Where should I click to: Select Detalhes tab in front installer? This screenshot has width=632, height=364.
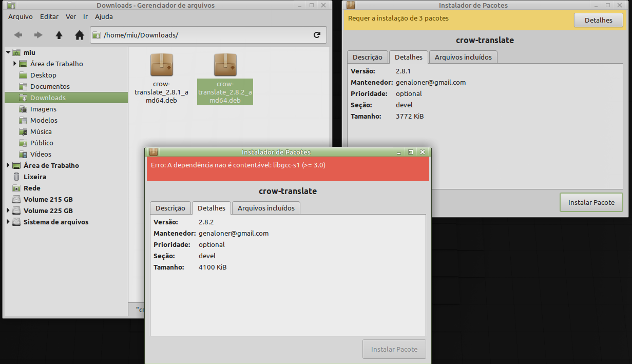pos(212,208)
